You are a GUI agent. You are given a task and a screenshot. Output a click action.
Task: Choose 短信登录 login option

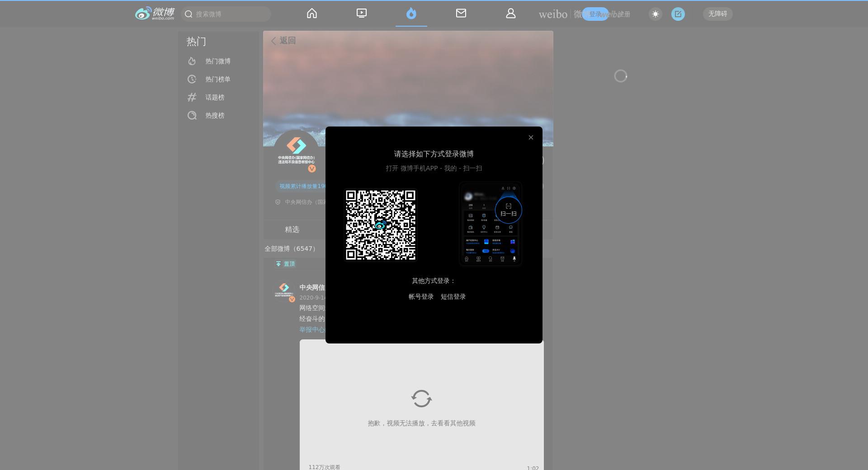tap(453, 296)
